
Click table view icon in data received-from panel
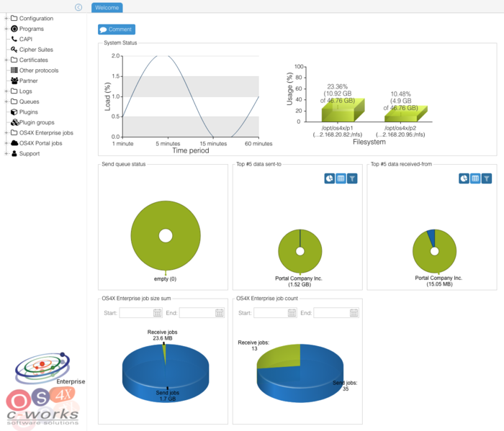point(475,178)
